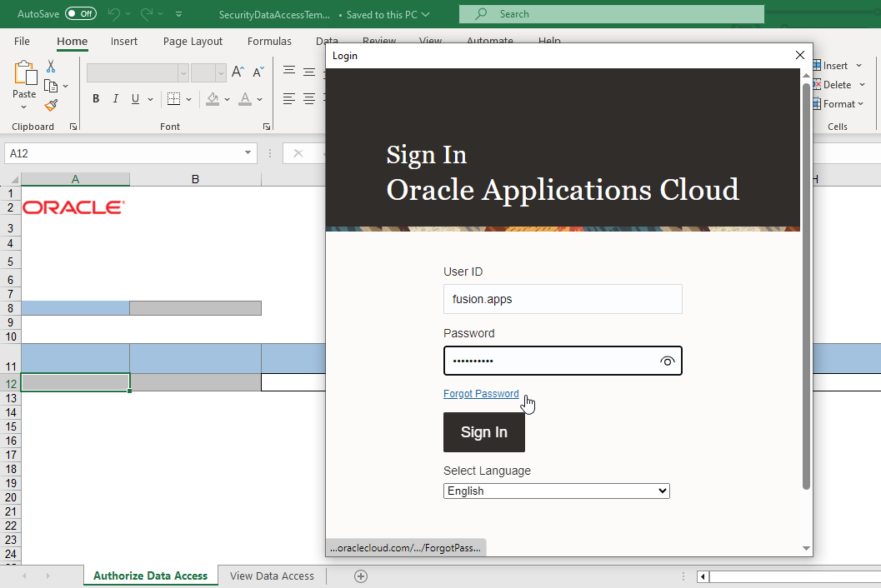This screenshot has height=588, width=881.
Task: Expand the Insert cells dropdown arrow
Action: 859,66
